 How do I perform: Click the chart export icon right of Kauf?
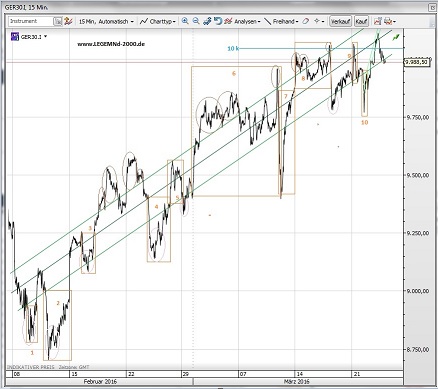pyautogui.click(x=377, y=21)
